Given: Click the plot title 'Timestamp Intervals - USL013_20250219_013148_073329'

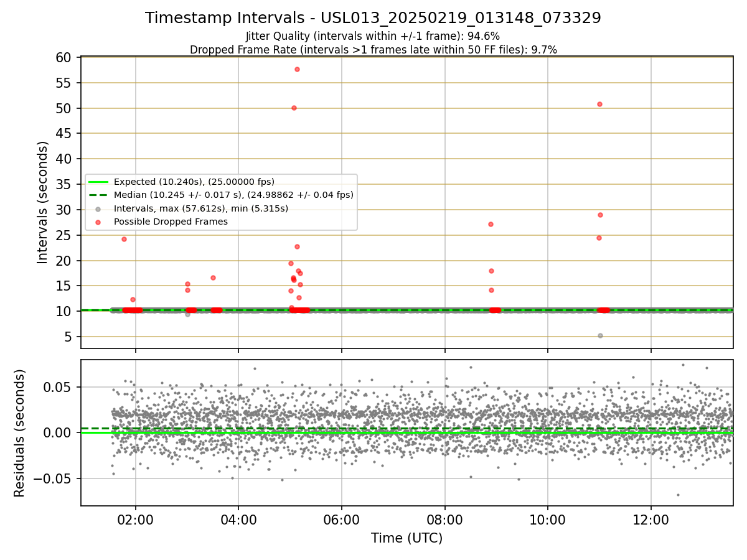Looking at the screenshot, I should pos(373,18).
